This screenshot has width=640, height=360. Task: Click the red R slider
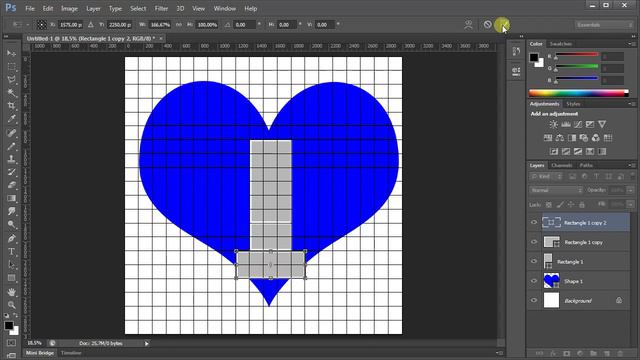coord(577,55)
